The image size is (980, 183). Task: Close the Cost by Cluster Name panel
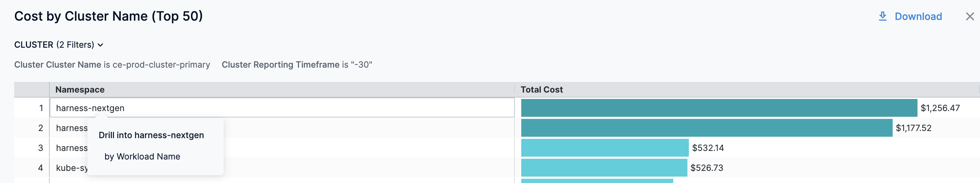tap(969, 16)
